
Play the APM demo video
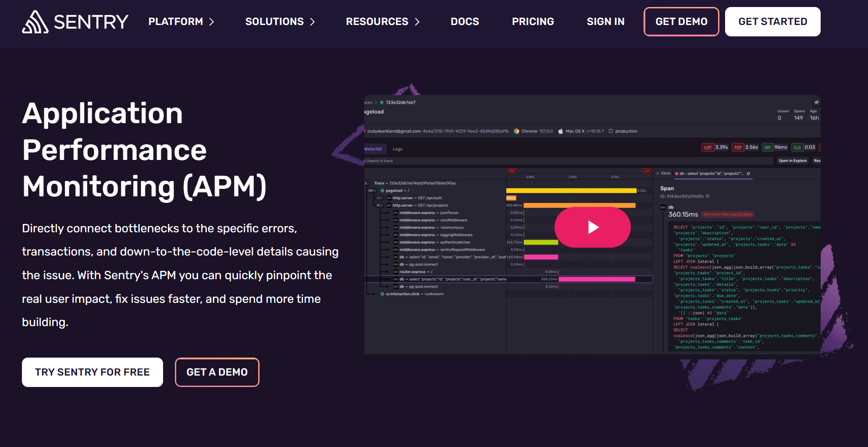click(x=592, y=227)
